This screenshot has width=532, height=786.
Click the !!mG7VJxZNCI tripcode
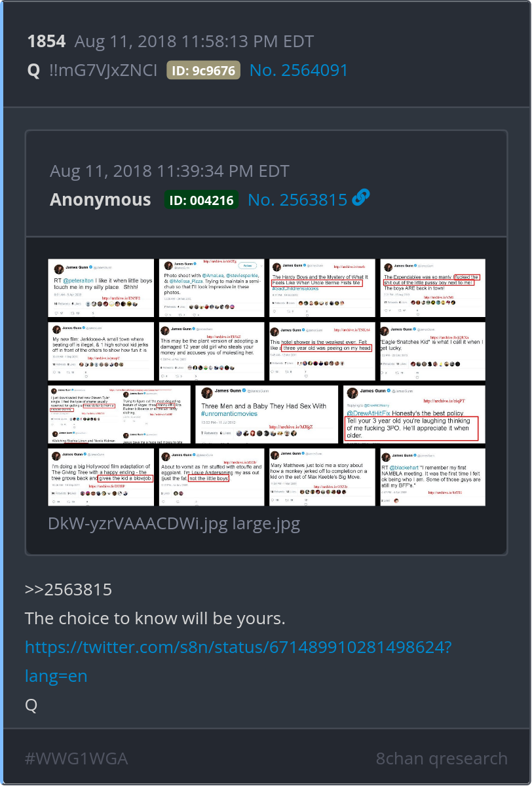coord(104,71)
